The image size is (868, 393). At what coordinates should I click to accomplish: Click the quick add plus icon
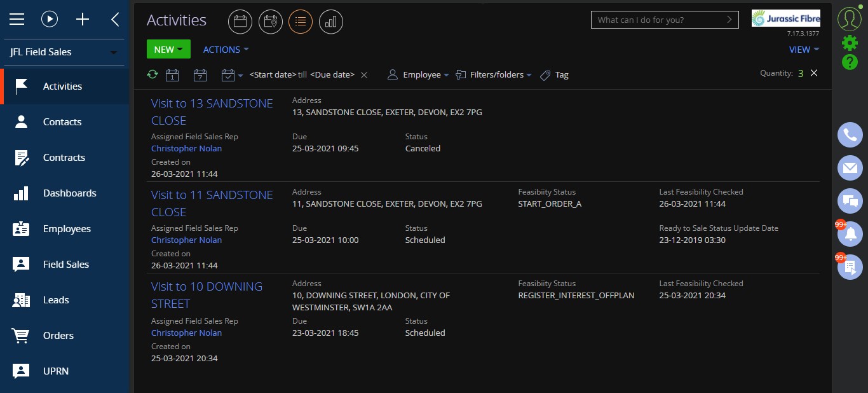point(83,20)
